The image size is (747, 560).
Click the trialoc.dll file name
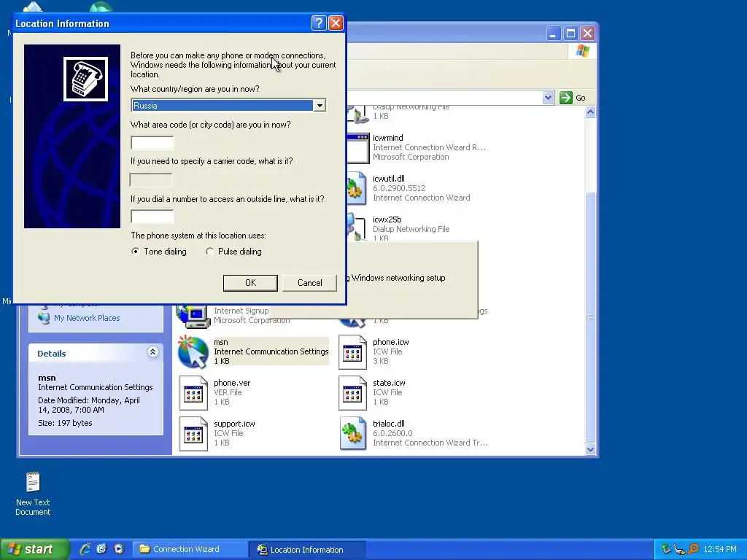click(388, 424)
